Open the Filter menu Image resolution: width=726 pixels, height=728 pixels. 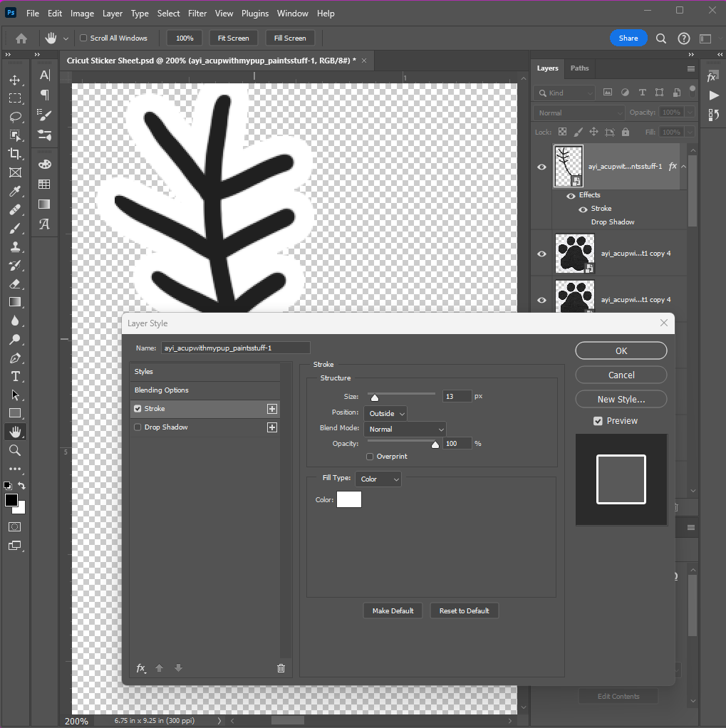[x=197, y=14]
